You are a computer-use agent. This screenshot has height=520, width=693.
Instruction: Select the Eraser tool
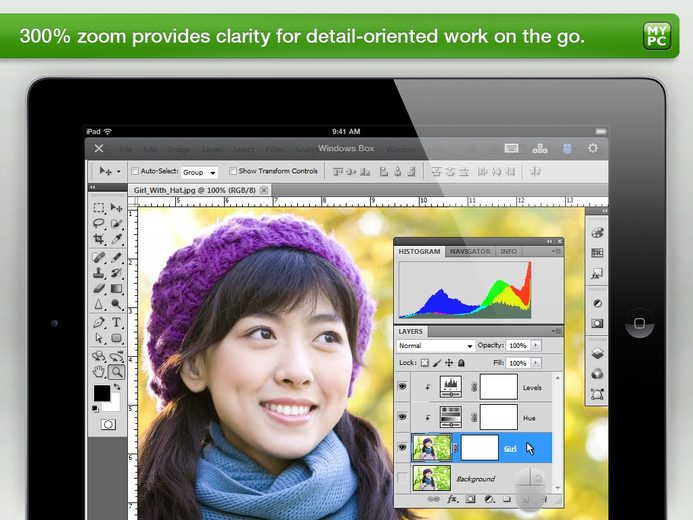[x=99, y=289]
